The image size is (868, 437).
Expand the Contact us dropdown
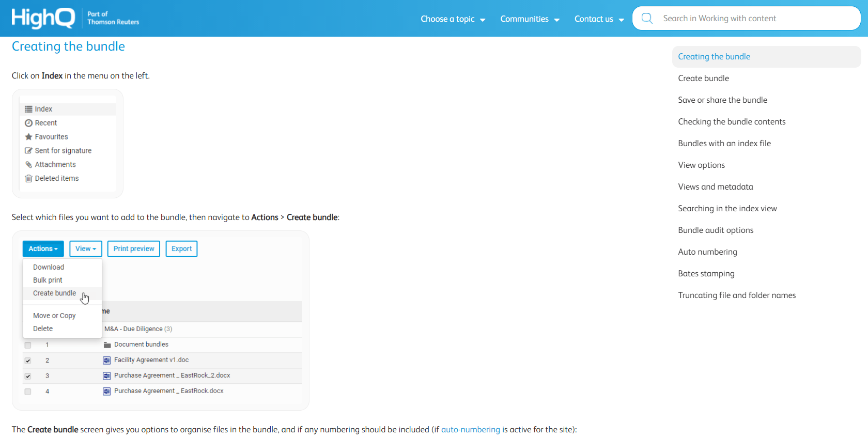599,19
